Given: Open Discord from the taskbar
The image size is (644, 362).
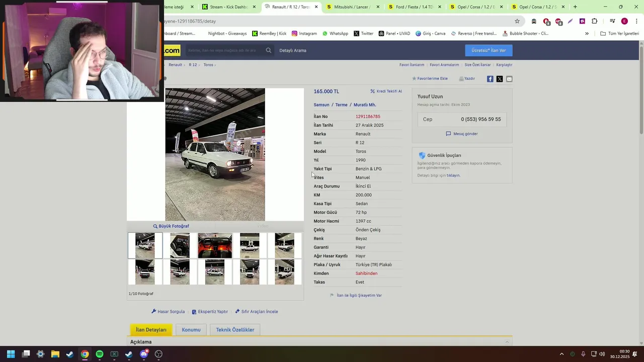Looking at the screenshot, I should (x=144, y=354).
